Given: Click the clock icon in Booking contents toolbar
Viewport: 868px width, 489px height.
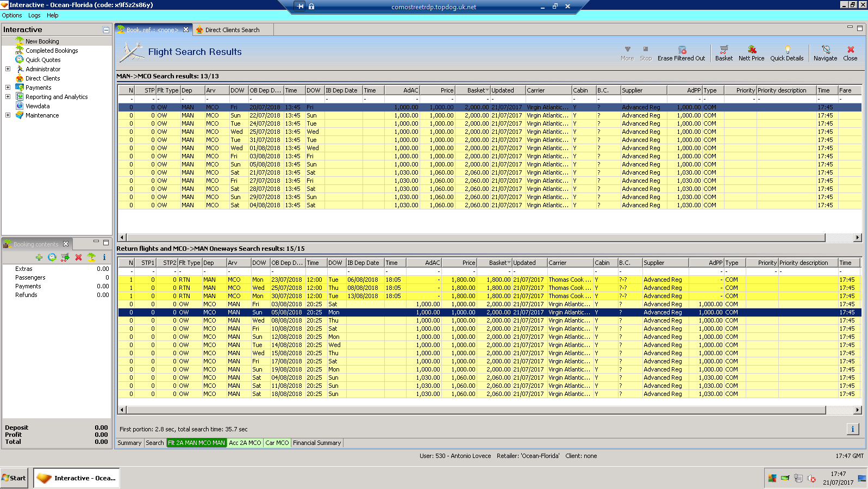Looking at the screenshot, I should click(x=52, y=257).
